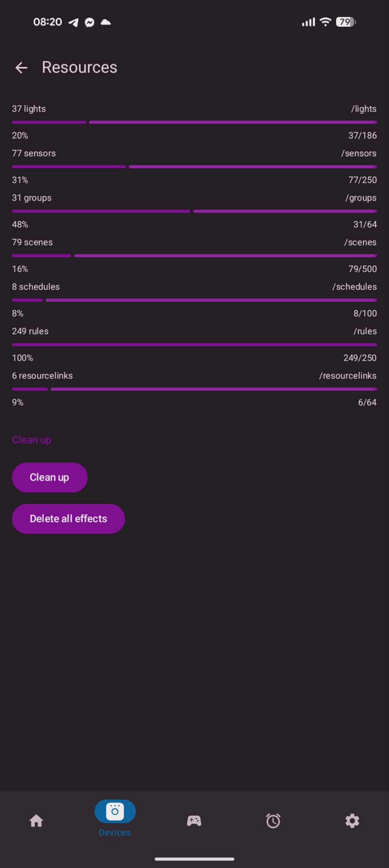This screenshot has height=868, width=389.
Task: Click the groups usage progress bar
Action: tap(194, 211)
